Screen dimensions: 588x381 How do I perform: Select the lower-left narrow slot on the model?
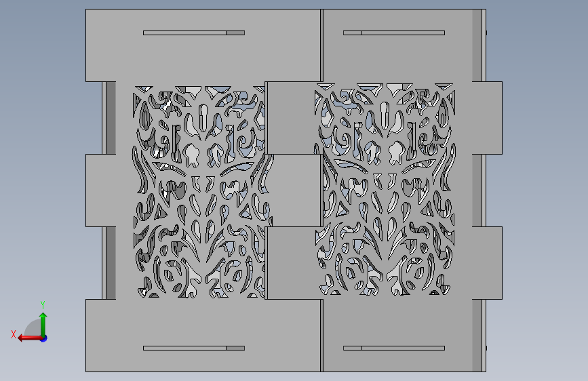pyautogui.click(x=194, y=348)
